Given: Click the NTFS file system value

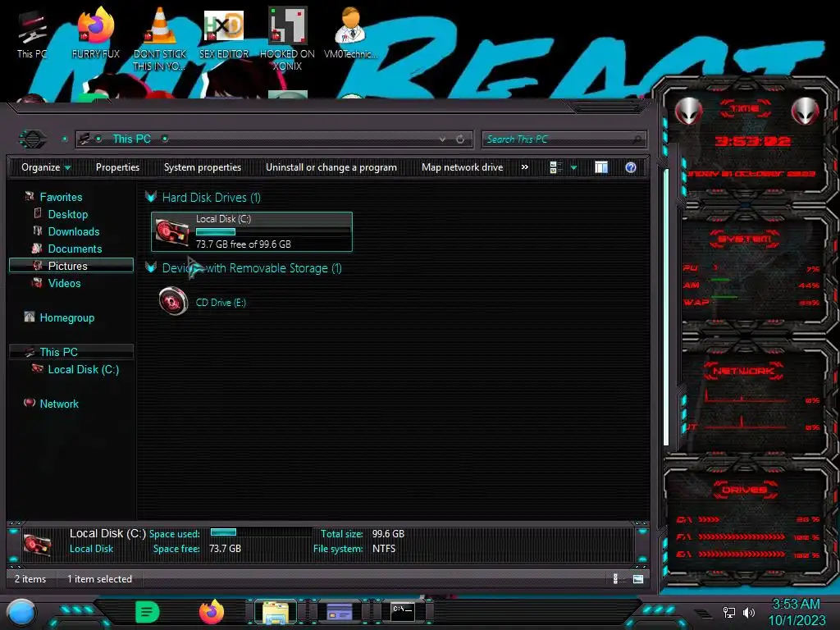Looking at the screenshot, I should [384, 549].
